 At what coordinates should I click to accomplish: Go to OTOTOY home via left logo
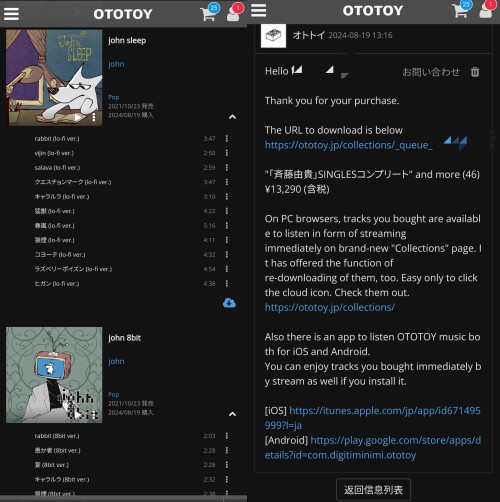pyautogui.click(x=123, y=14)
